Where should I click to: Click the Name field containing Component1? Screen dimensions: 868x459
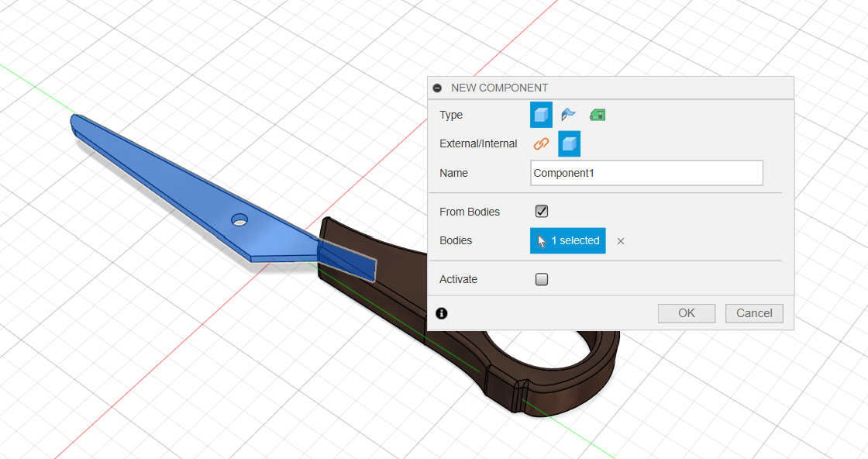coord(646,173)
